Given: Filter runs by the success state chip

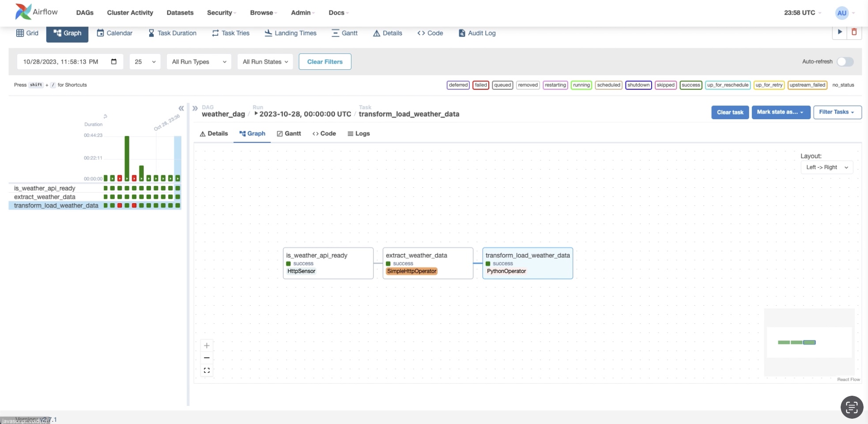Looking at the screenshot, I should pyautogui.click(x=691, y=85).
